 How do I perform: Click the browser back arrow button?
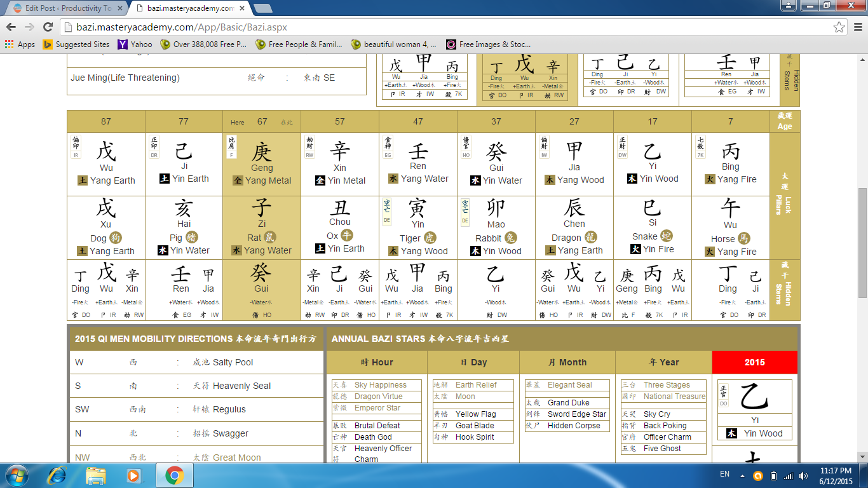click(11, 27)
